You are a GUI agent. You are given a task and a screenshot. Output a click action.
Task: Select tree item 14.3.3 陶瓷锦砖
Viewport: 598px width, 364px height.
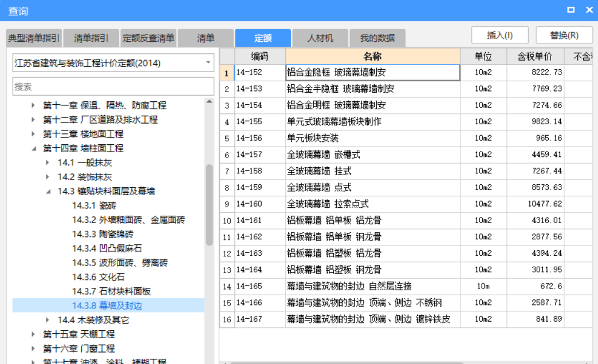tap(103, 234)
